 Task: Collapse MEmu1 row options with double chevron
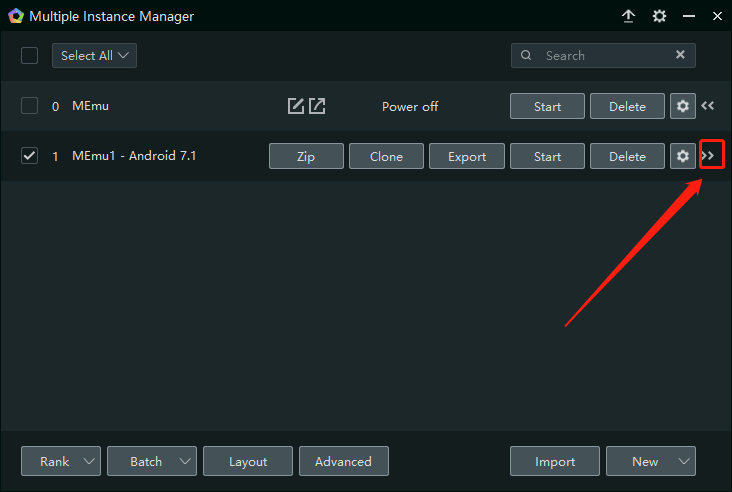pos(709,156)
